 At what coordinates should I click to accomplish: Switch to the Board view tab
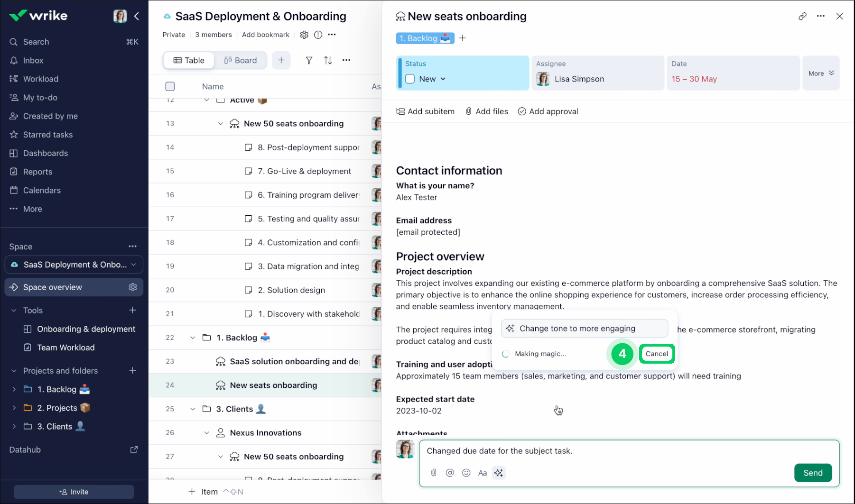pyautogui.click(x=240, y=60)
